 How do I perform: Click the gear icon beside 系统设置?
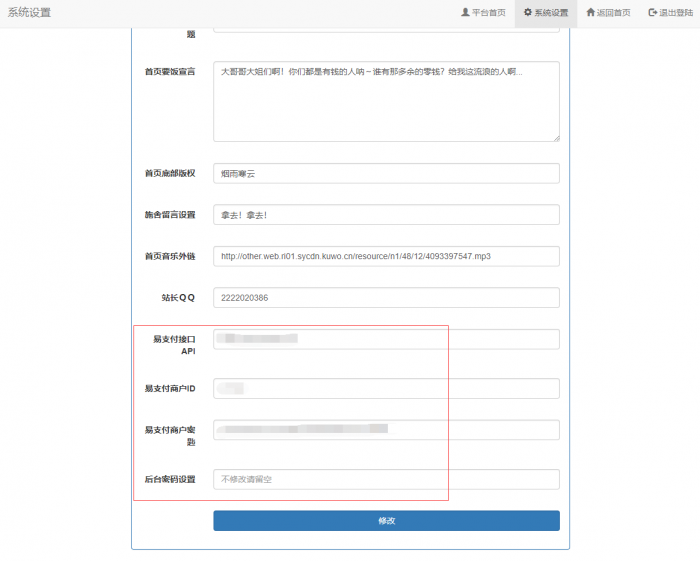(528, 13)
